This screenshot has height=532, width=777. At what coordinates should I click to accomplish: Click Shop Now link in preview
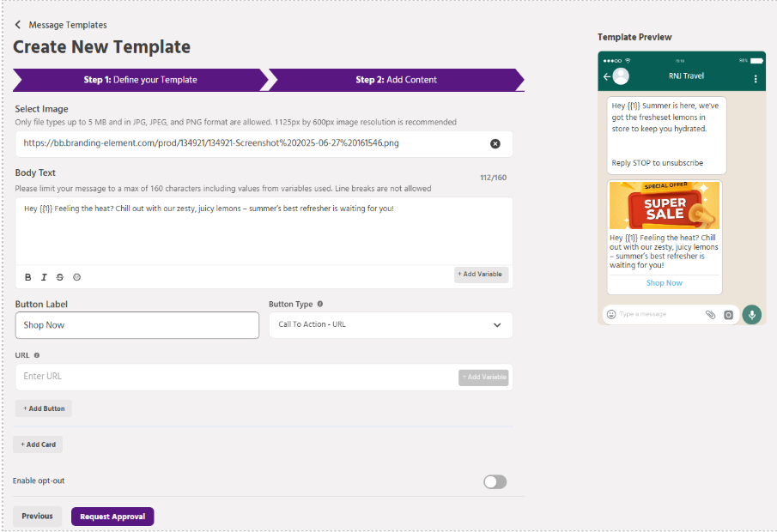665,283
